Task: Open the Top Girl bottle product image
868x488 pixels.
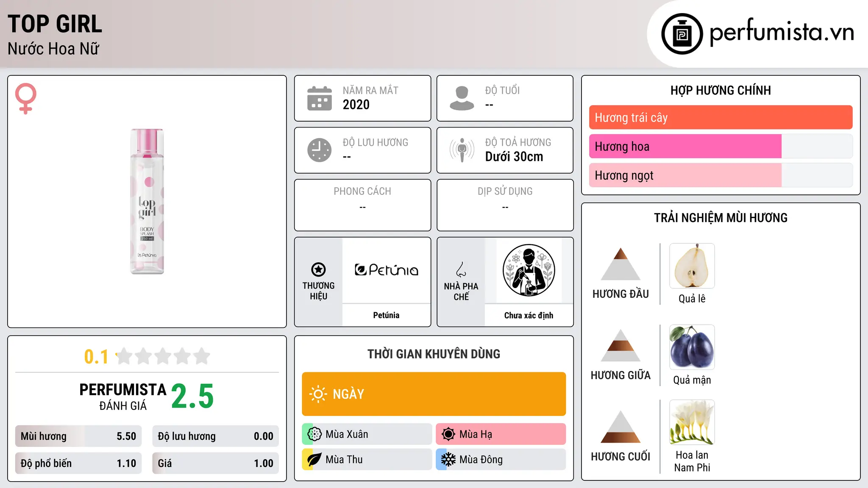Action: (x=147, y=202)
